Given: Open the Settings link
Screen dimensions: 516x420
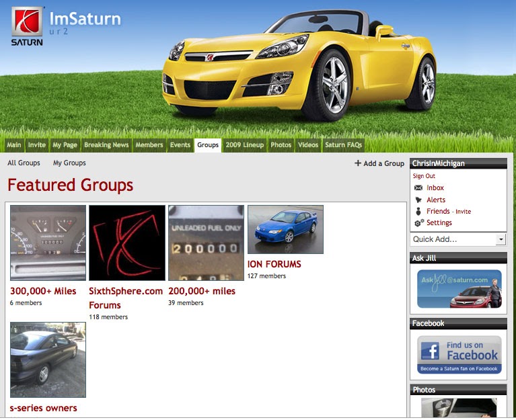Looking at the screenshot, I should click(439, 223).
